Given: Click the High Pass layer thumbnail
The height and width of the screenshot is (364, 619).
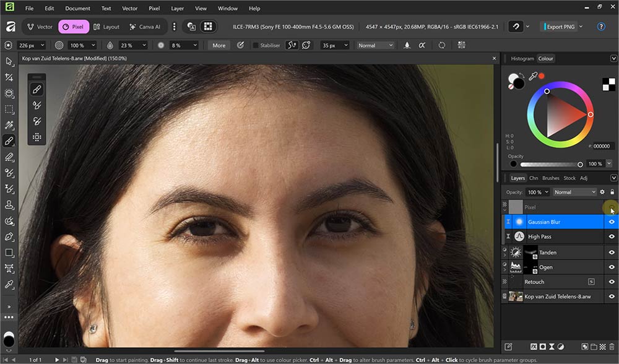Looking at the screenshot, I should [519, 236].
